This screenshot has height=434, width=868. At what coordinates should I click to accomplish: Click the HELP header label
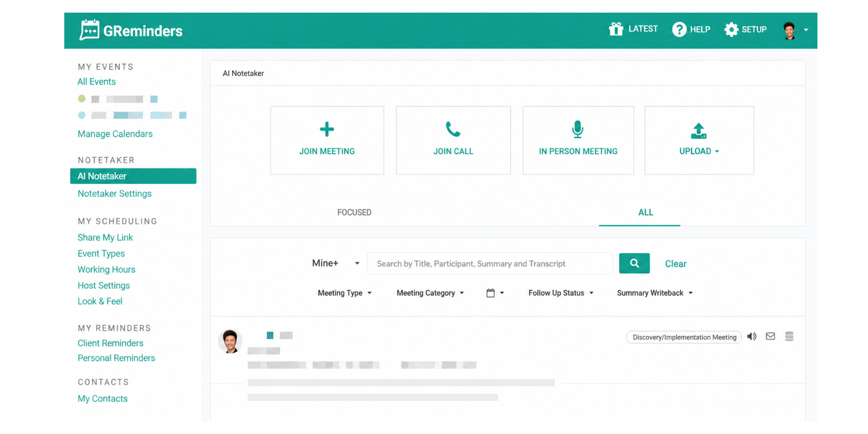click(700, 30)
